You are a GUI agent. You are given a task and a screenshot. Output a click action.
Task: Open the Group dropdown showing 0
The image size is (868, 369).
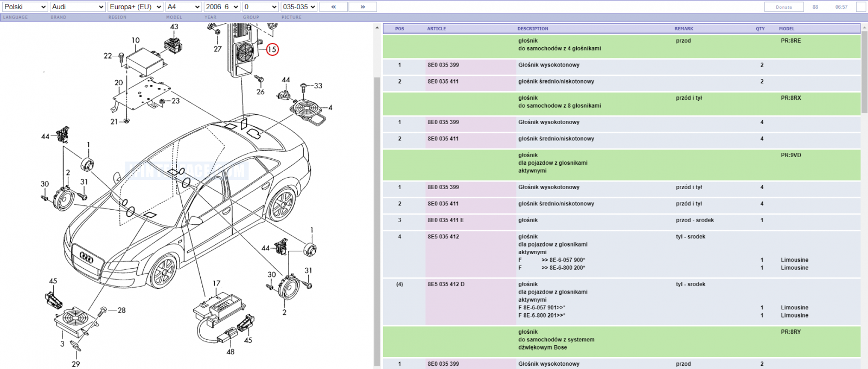point(260,7)
